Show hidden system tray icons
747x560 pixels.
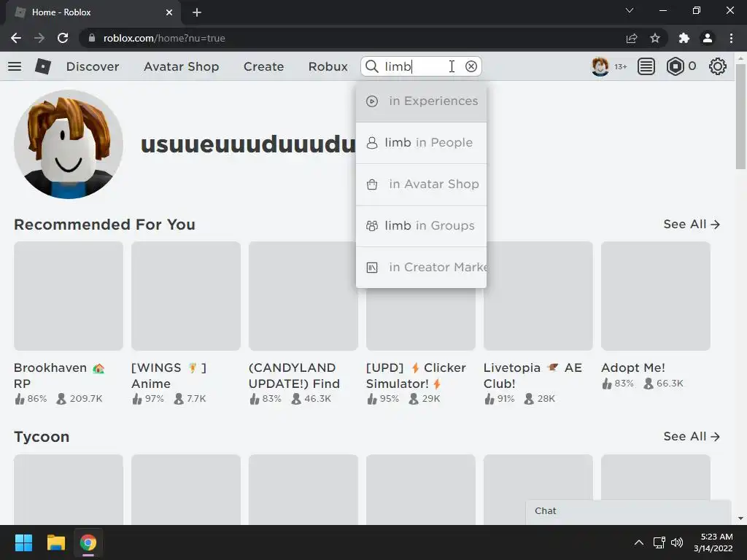pos(639,542)
